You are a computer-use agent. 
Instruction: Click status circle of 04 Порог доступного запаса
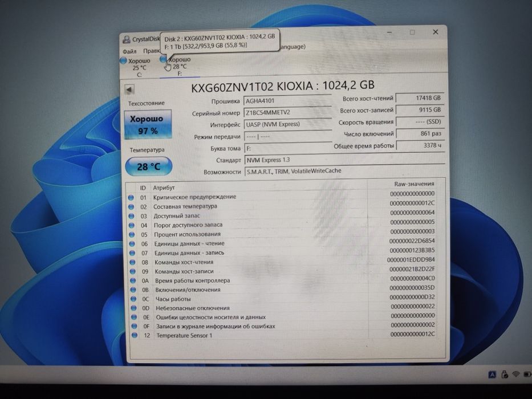point(132,225)
